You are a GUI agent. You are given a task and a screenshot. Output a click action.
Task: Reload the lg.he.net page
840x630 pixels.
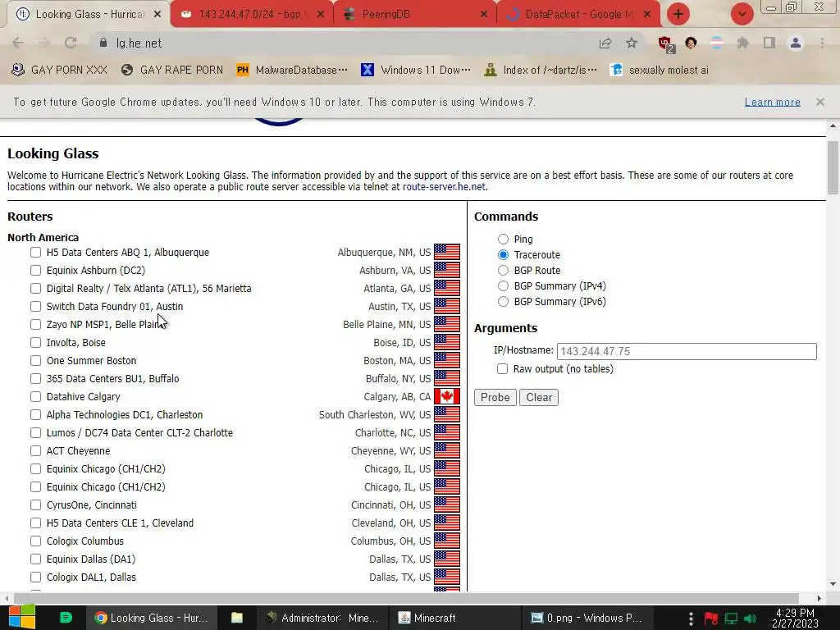pyautogui.click(x=71, y=43)
